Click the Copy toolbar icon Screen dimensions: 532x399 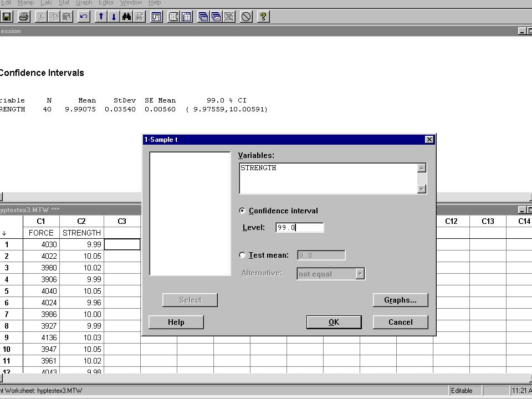54,17
